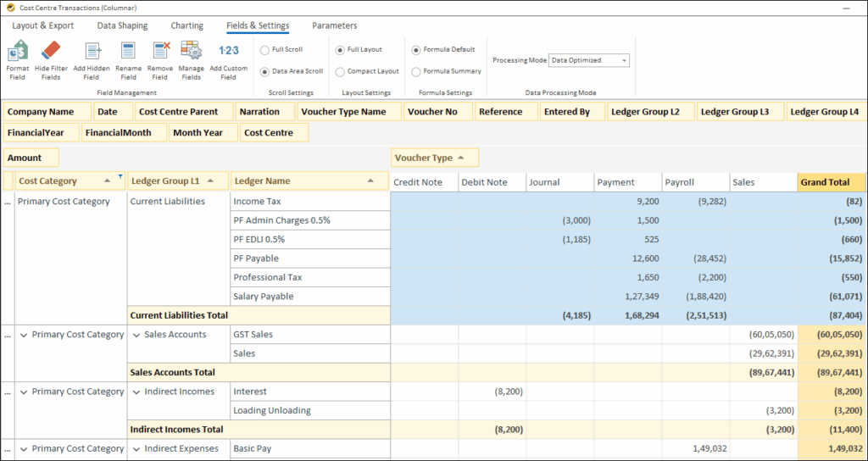Select the Grand Total column header
868x461 pixels.
tap(832, 181)
